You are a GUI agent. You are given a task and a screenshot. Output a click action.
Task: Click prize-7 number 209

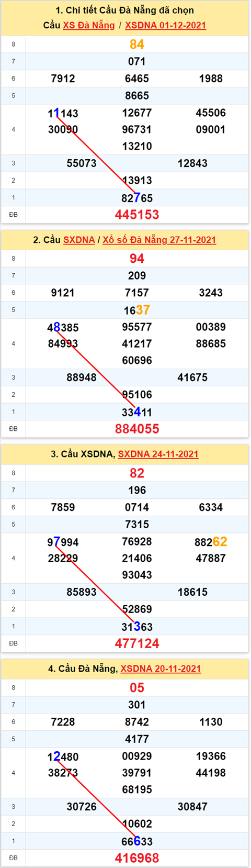click(137, 275)
